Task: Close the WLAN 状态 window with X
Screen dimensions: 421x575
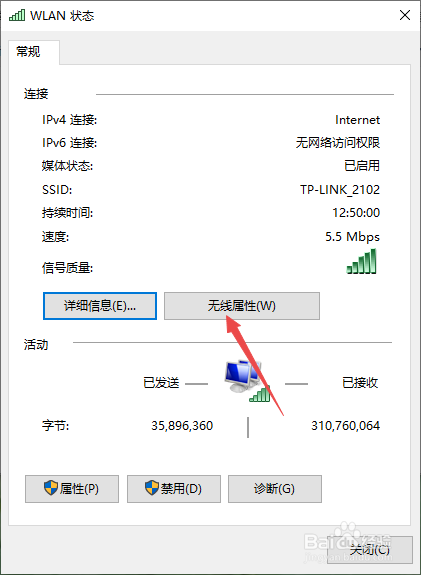Action: click(405, 15)
